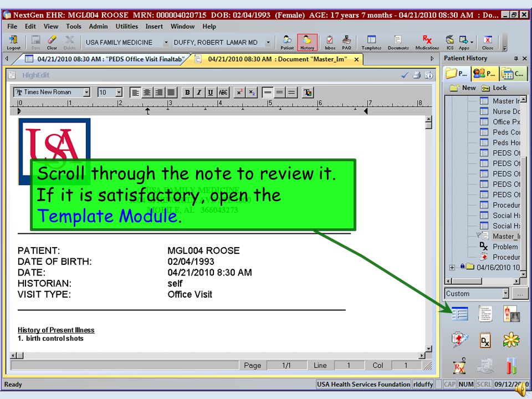Screen dimensions: 532x399
Task: Center align text
Action: (147, 93)
